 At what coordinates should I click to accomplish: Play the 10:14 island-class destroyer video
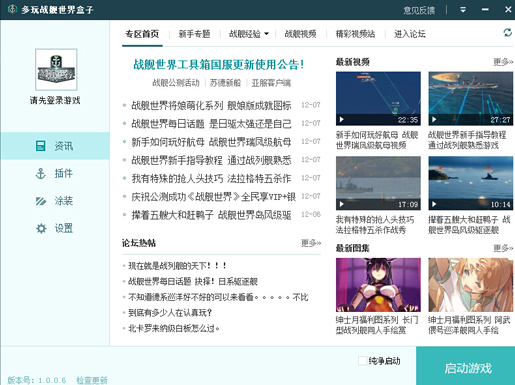pos(470,183)
